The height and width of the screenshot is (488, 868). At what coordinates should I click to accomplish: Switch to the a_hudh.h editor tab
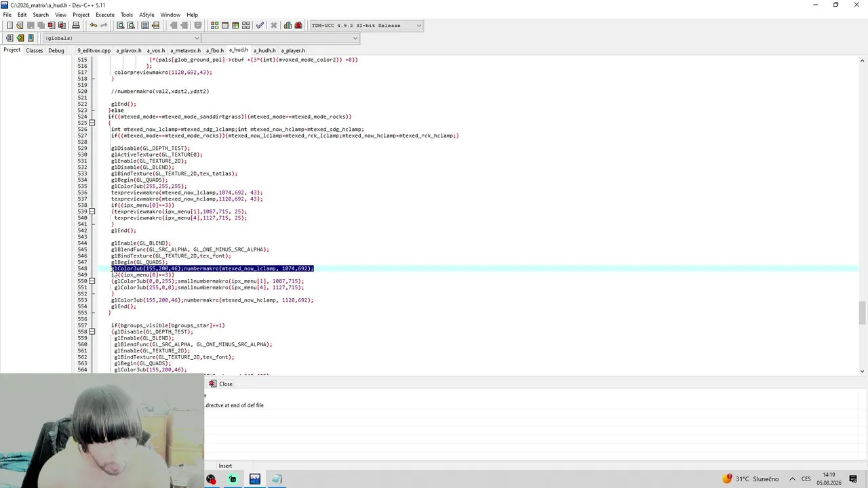(264, 50)
